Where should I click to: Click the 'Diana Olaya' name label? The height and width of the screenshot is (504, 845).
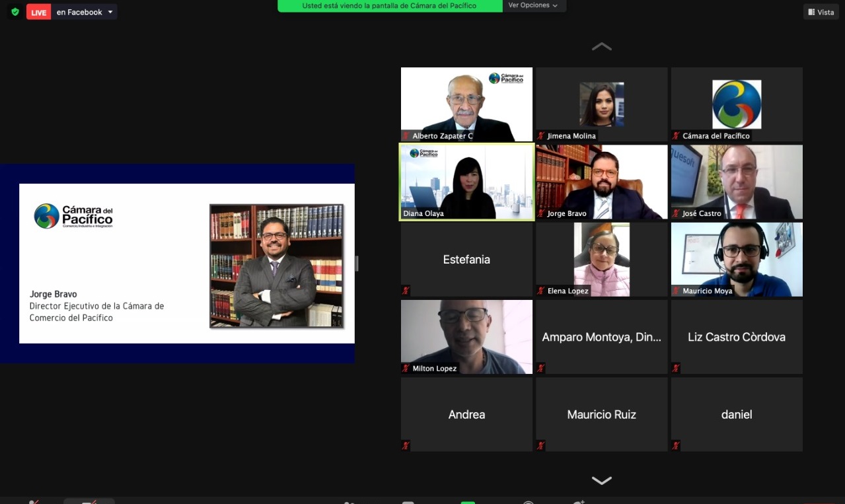click(423, 213)
